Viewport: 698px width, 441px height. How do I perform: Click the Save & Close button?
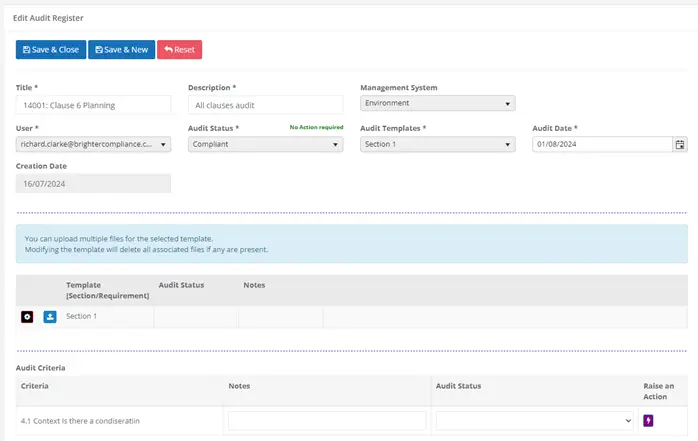pyautogui.click(x=51, y=49)
